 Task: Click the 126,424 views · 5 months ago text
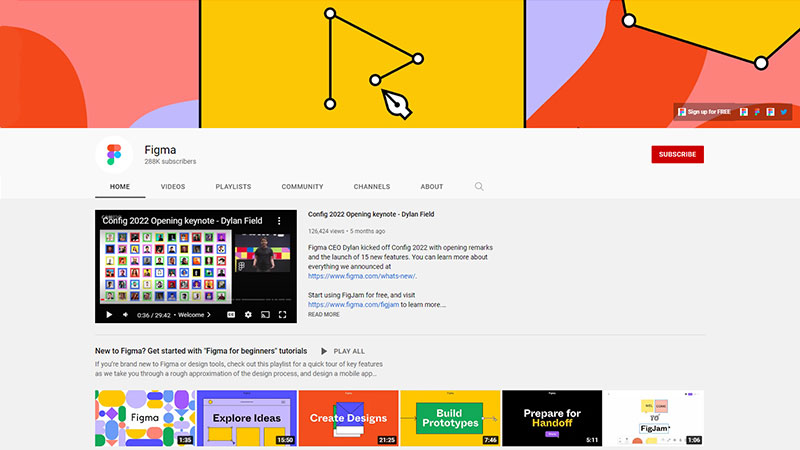point(346,231)
